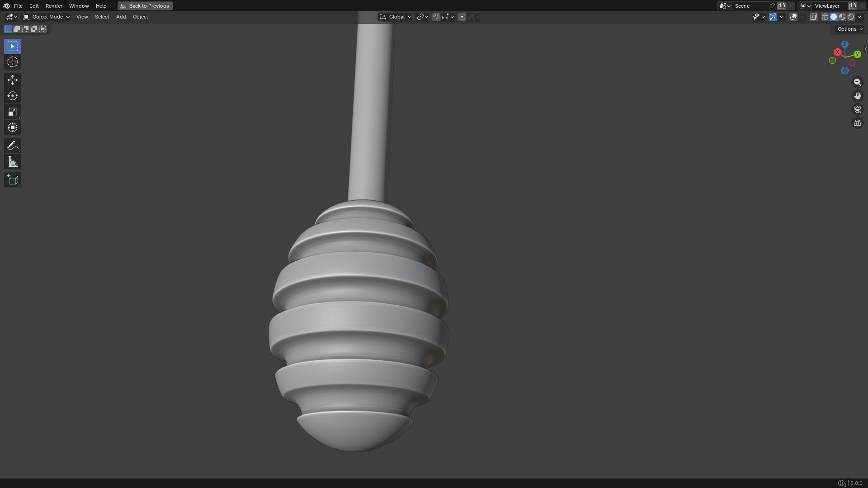Viewport: 868px width, 488px height.
Task: Open the editor type dropdown
Action: (11, 17)
